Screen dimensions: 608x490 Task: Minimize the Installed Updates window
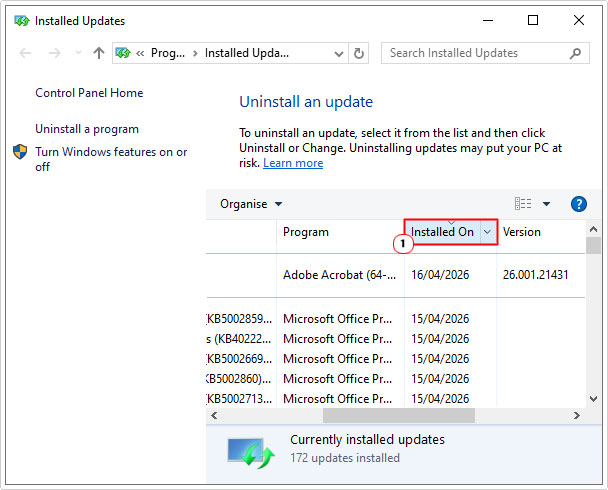(488, 21)
